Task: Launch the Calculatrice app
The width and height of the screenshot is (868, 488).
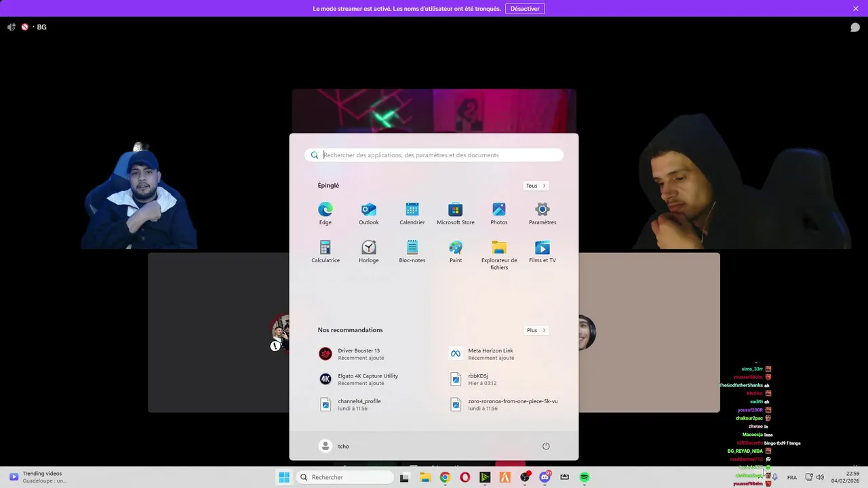Action: (325, 251)
